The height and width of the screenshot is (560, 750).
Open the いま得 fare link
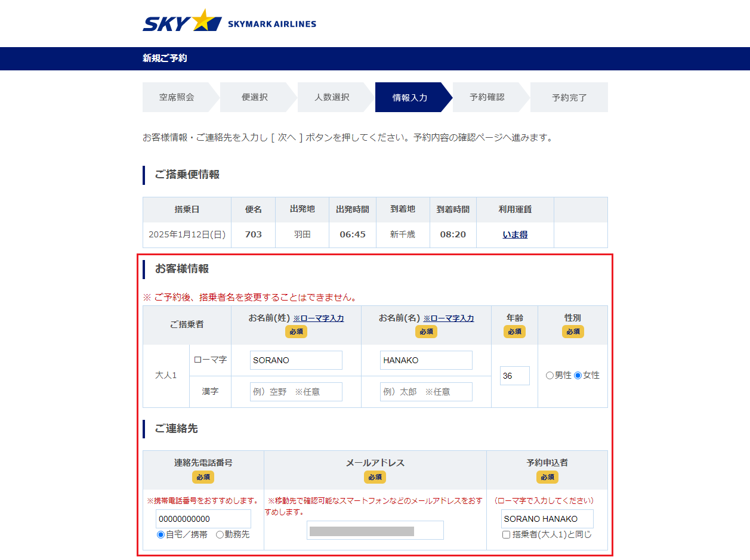tap(515, 235)
